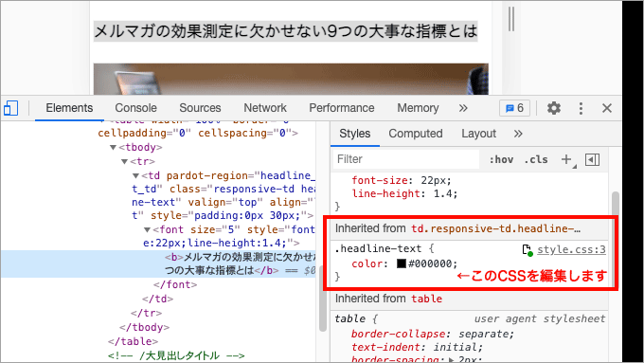Show more DevTools tabs chevron

click(x=463, y=108)
